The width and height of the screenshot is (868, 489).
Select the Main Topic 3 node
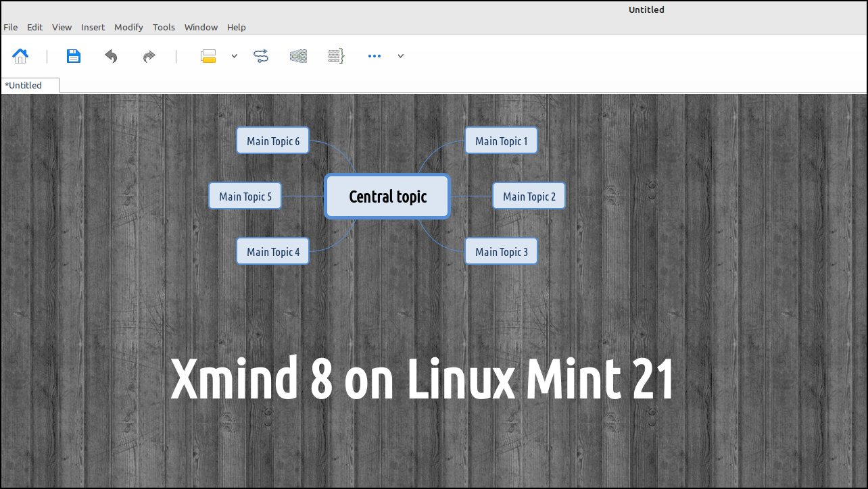tap(501, 251)
